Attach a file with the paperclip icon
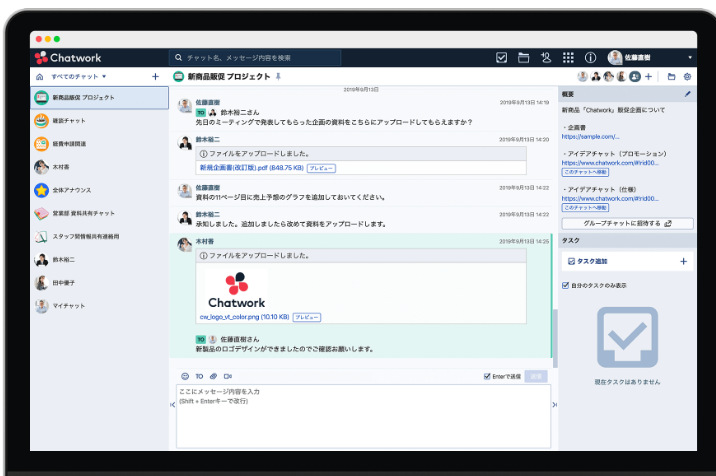The image size is (716, 476). (x=213, y=376)
